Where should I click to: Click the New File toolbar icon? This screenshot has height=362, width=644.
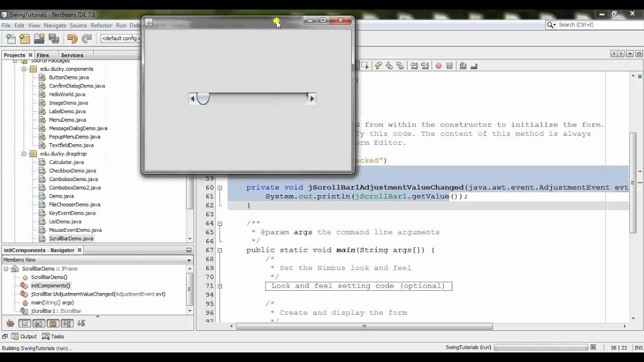tap(11, 38)
